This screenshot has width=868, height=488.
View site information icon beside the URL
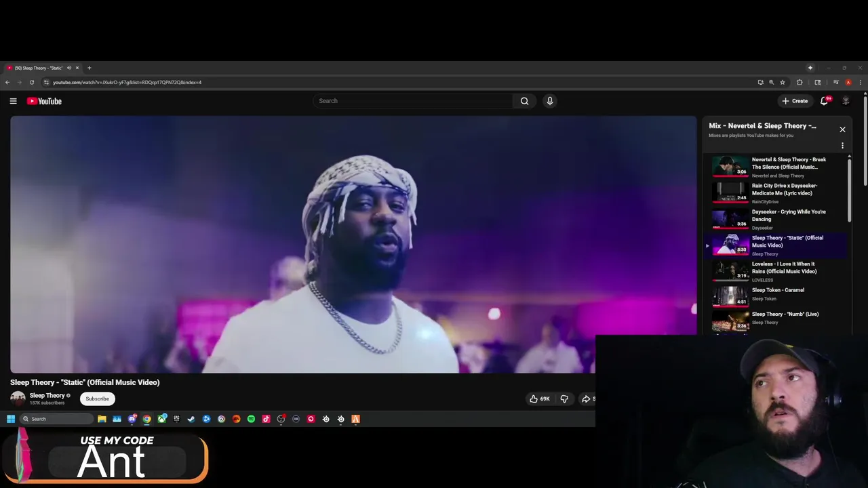tap(46, 82)
